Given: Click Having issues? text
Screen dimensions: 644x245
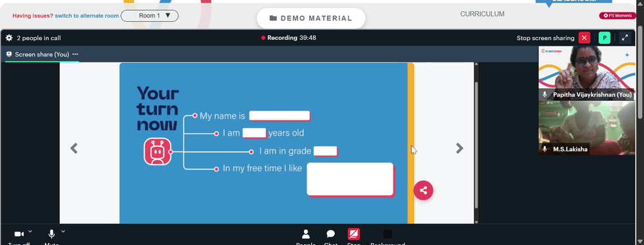Looking at the screenshot, I should point(33,15).
